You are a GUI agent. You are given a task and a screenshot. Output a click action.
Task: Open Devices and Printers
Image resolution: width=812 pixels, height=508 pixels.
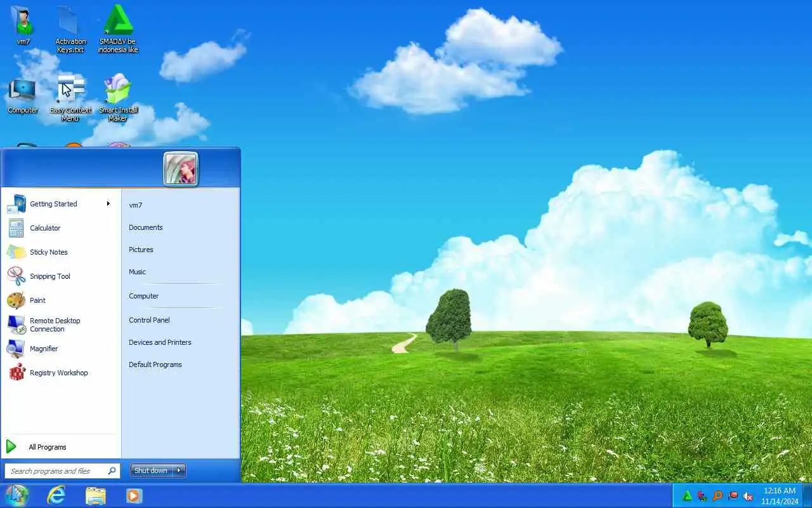click(160, 342)
